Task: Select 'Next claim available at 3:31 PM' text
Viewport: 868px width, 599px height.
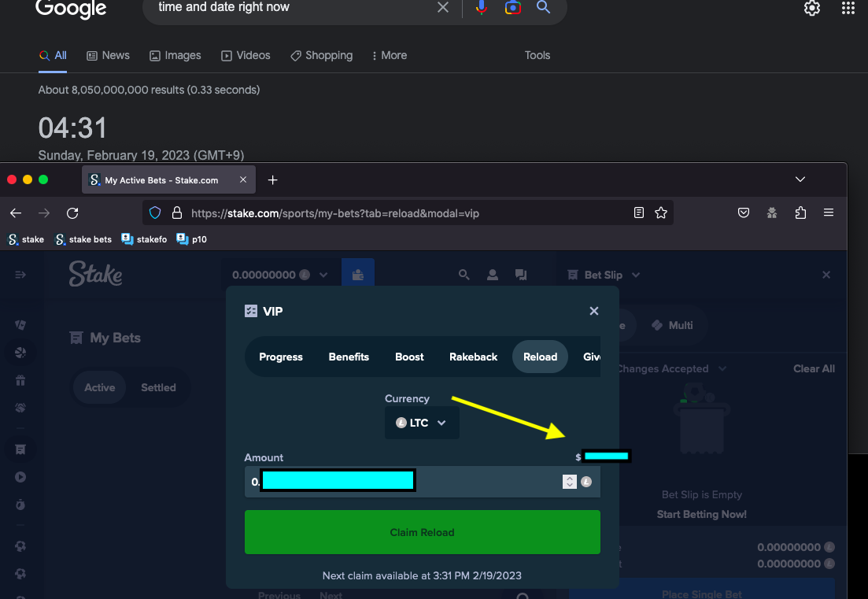Action: click(x=422, y=575)
